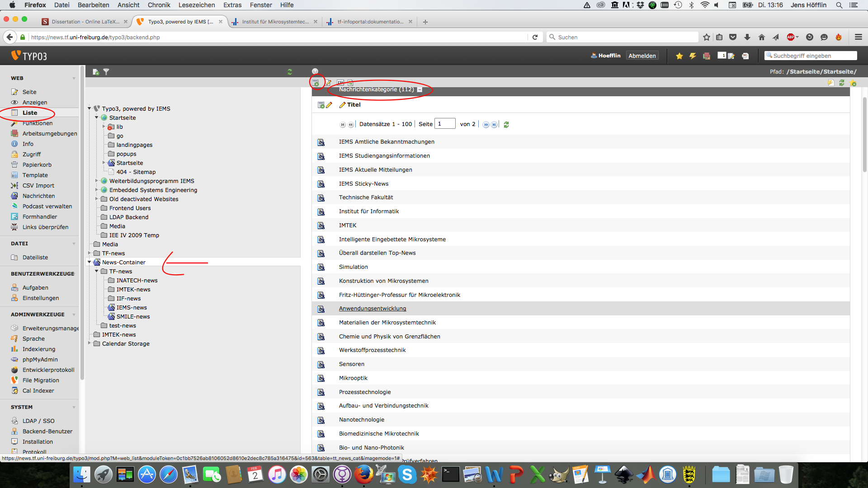Create a new record via toolbar icon
The height and width of the screenshot is (488, 868).
(316, 83)
